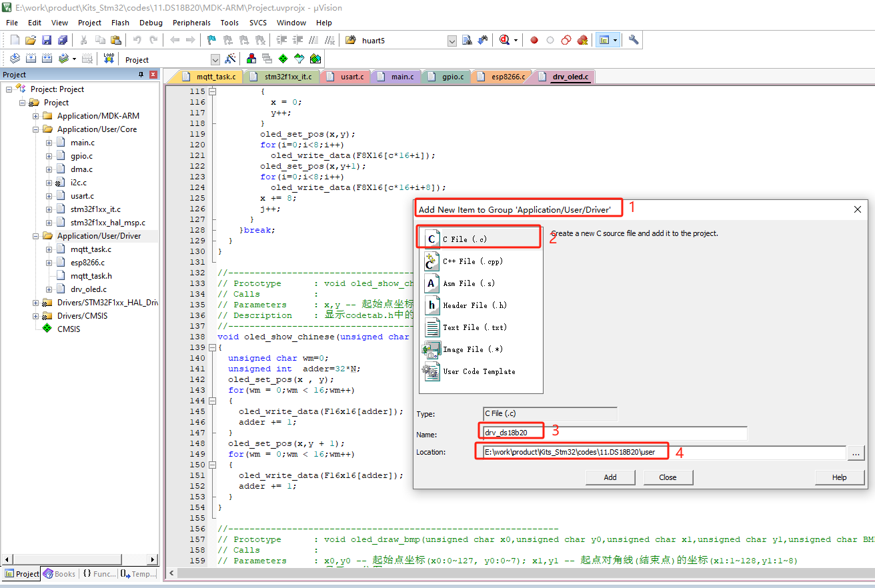
Task: Click the Open file toolbar icon
Action: coord(31,40)
